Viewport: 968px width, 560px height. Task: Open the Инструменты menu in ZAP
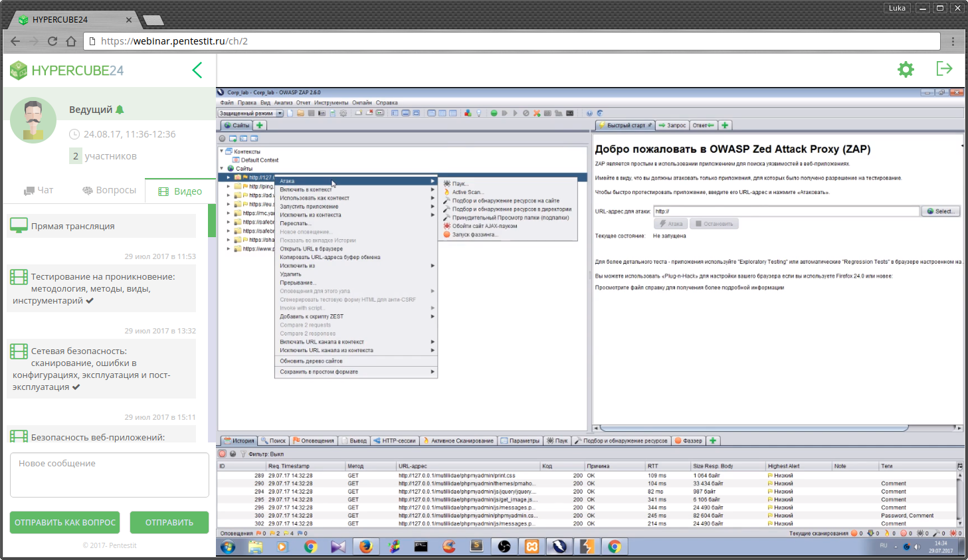pyautogui.click(x=331, y=103)
